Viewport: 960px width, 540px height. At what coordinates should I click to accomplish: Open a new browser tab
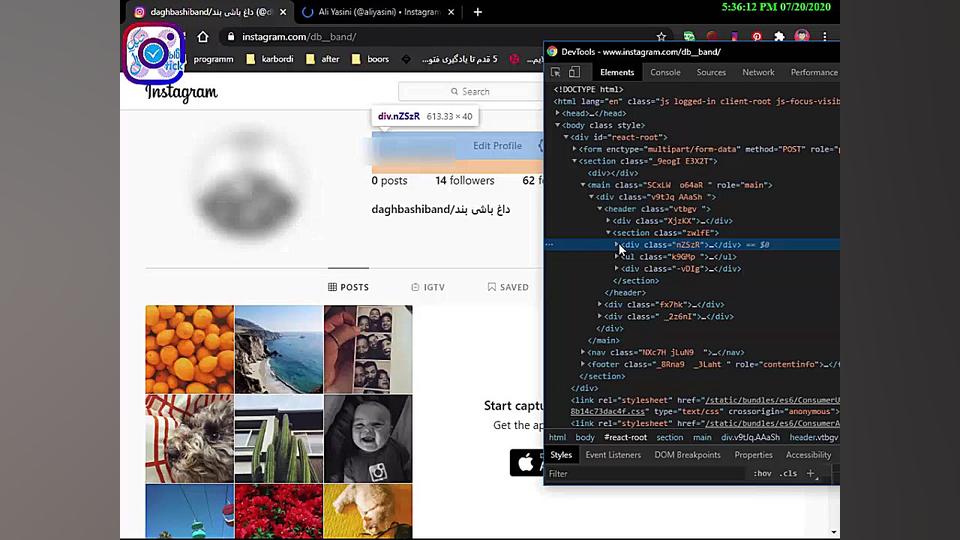478,12
